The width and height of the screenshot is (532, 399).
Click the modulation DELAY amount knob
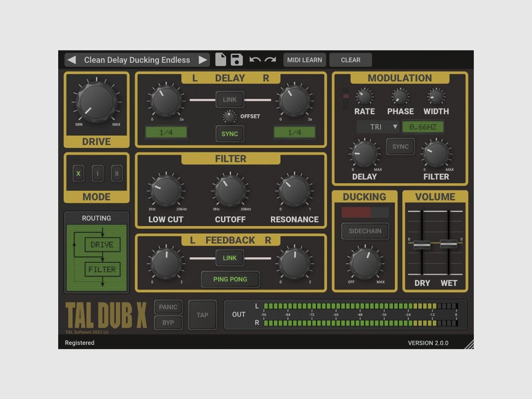pyautogui.click(x=365, y=154)
